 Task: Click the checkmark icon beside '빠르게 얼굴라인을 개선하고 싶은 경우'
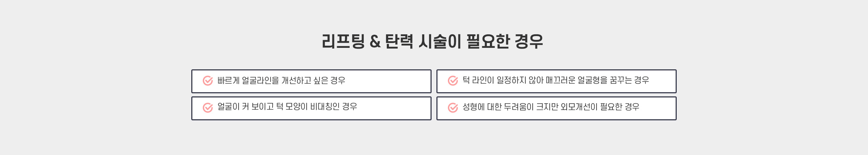(208, 80)
